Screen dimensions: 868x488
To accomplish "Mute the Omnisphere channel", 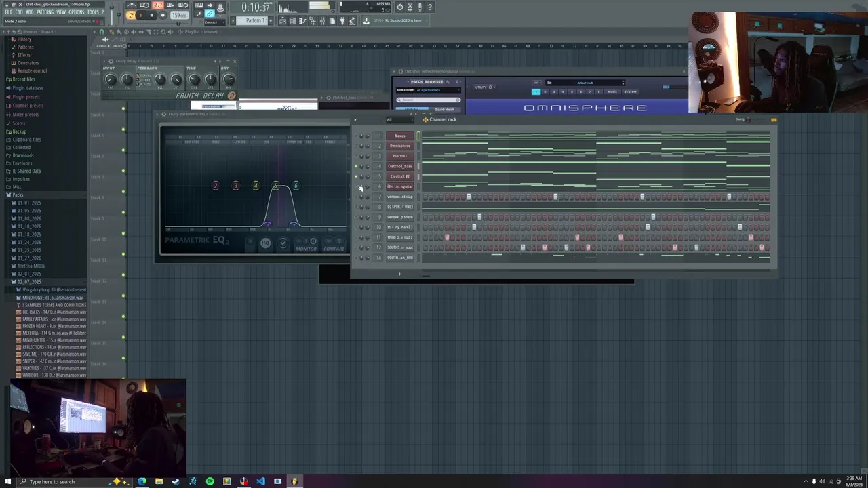I will [x=356, y=146].
